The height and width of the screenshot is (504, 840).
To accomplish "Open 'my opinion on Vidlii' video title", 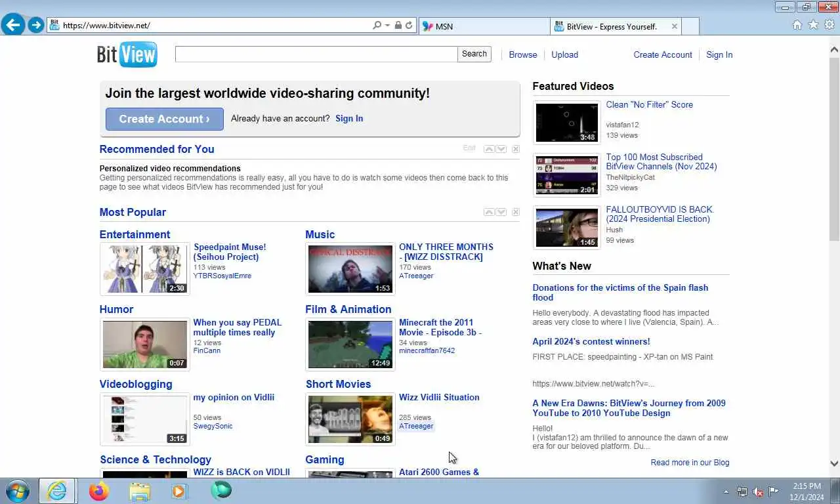I will (234, 397).
